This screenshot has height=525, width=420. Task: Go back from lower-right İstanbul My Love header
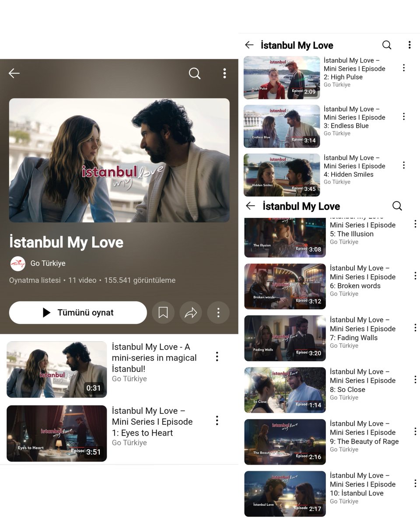250,206
